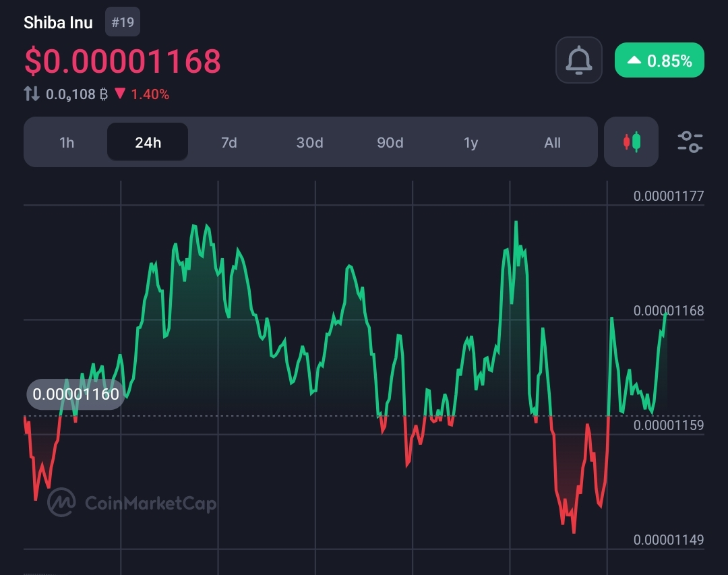Click the 0.00001168 y-axis label

coord(669,311)
